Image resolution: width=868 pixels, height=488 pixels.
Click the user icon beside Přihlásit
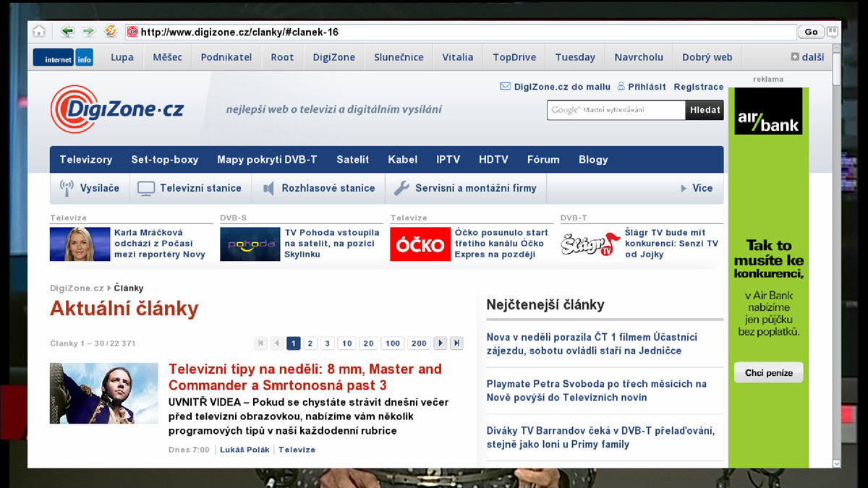pyautogui.click(x=621, y=87)
